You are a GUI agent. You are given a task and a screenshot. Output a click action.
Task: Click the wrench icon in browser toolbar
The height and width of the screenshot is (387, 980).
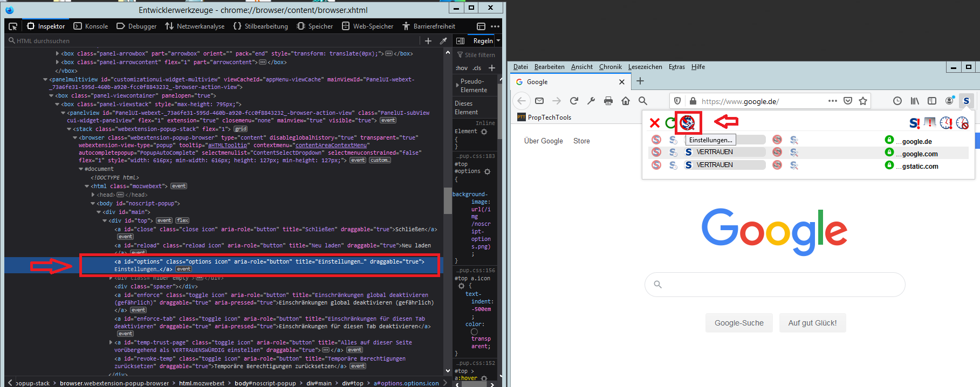591,101
